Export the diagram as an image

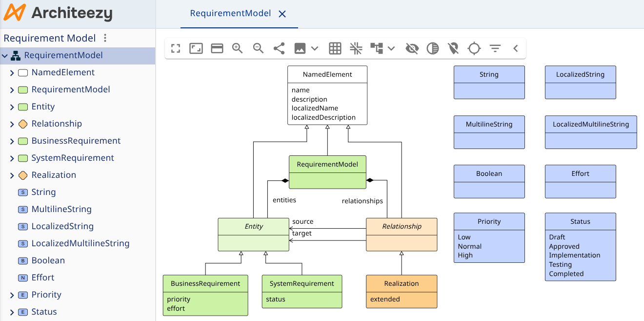coord(300,48)
